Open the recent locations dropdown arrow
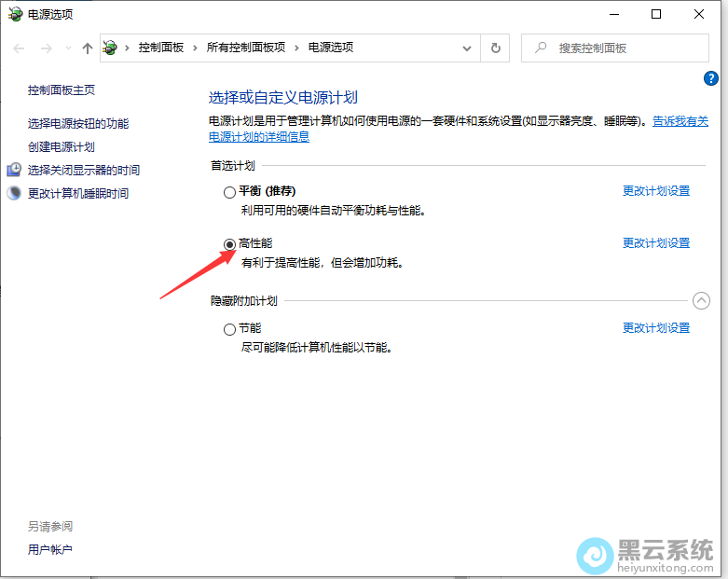 pos(67,48)
